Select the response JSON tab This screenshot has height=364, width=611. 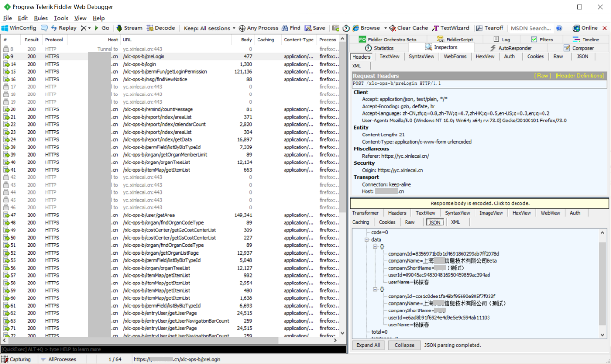(x=434, y=222)
